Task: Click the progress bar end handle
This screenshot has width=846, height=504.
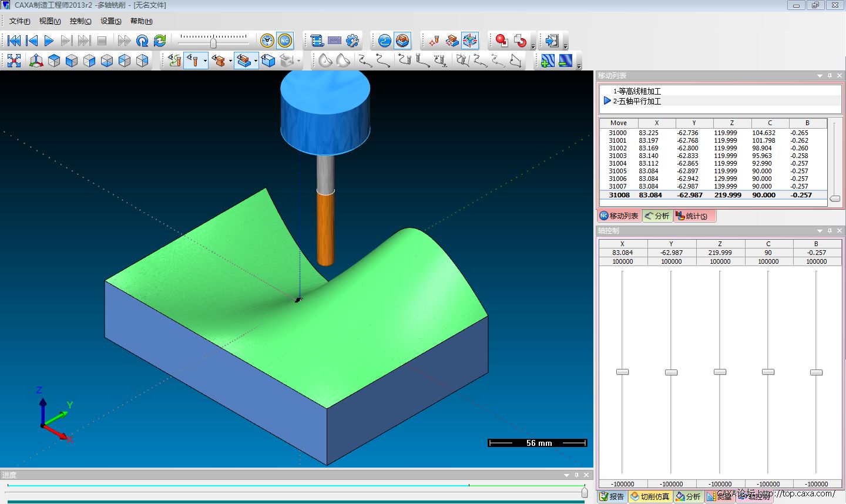Action: click(585, 492)
